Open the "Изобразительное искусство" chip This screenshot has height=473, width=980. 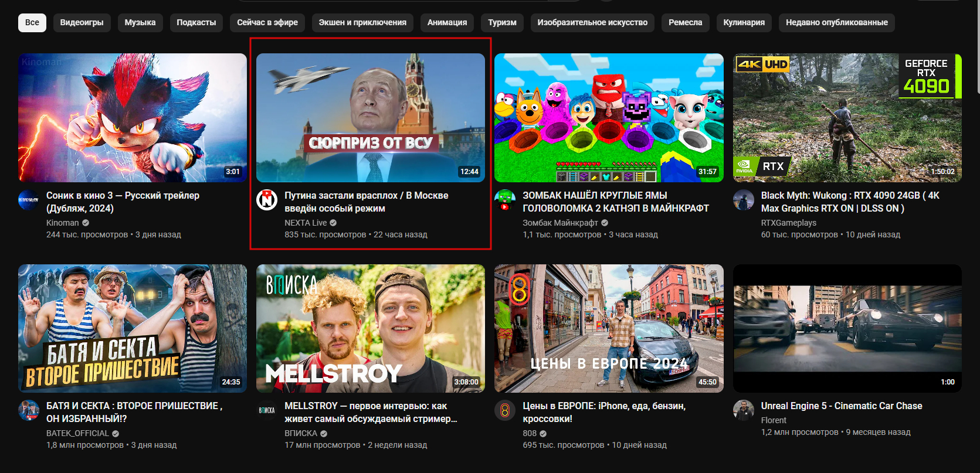pos(592,22)
